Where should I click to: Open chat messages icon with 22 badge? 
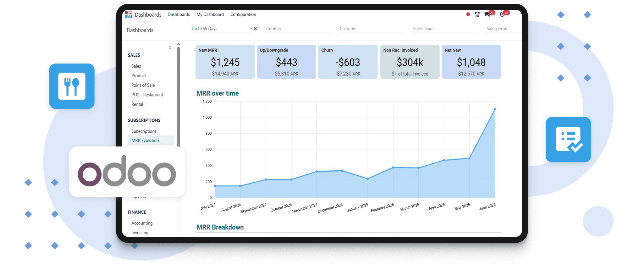tap(487, 14)
